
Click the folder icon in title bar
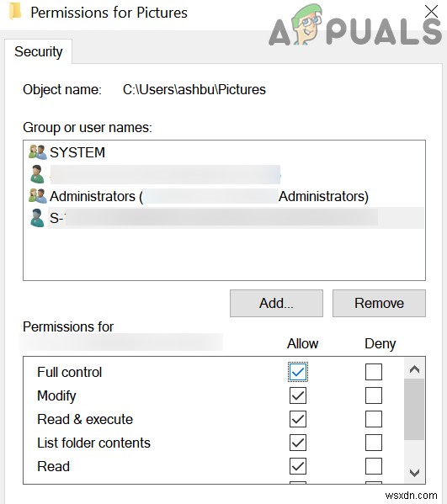pyautogui.click(x=15, y=11)
